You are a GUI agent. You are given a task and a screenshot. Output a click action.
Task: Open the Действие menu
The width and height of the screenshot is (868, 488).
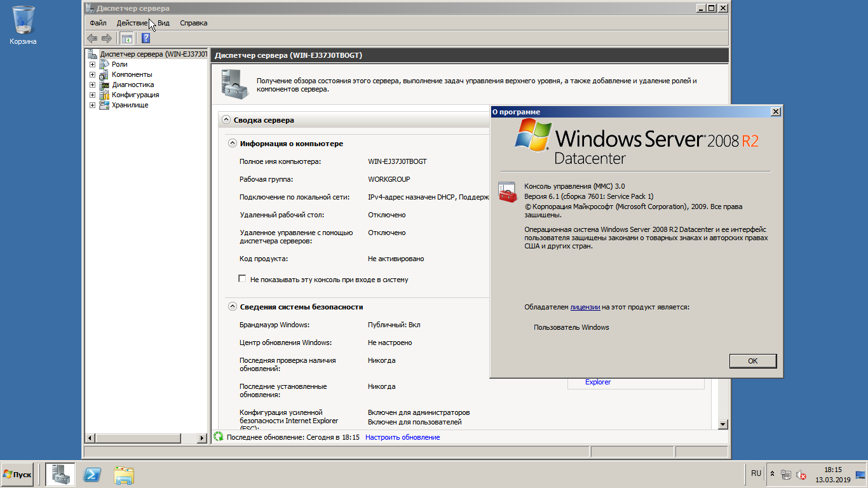pyautogui.click(x=132, y=23)
